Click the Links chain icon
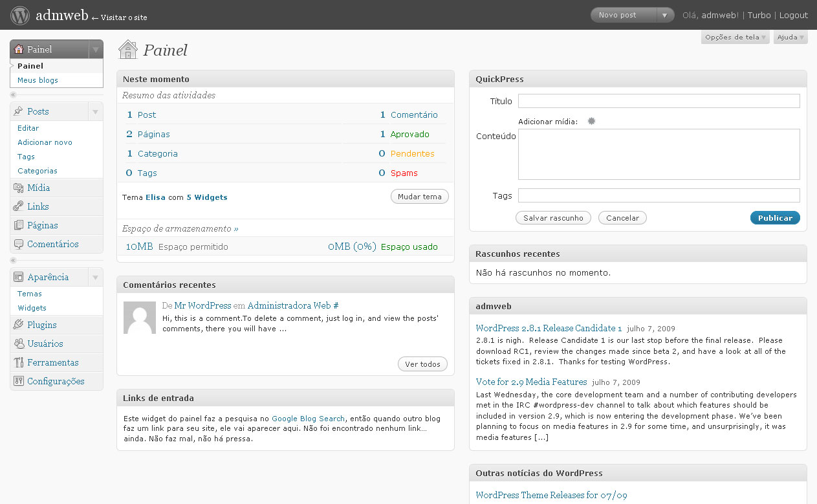 (18, 206)
